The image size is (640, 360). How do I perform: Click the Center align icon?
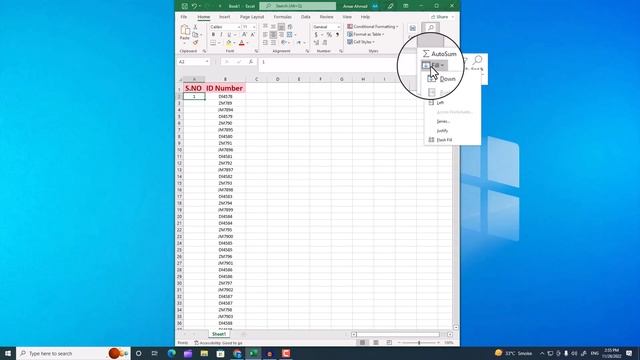click(x=273, y=35)
